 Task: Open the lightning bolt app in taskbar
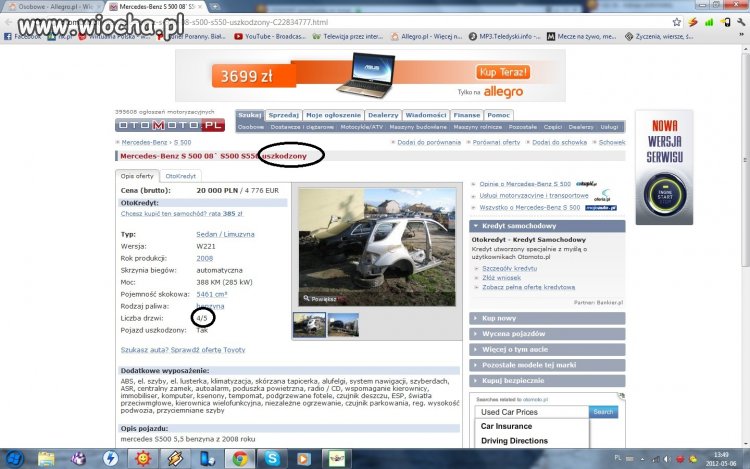coord(110,459)
